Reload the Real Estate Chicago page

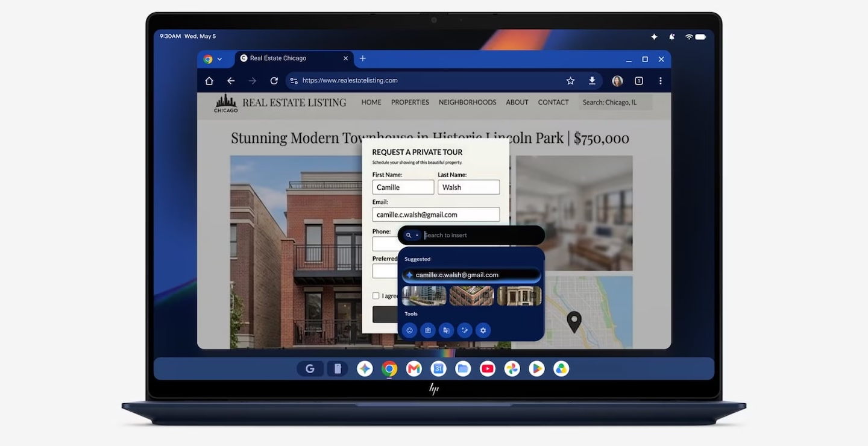(x=274, y=81)
